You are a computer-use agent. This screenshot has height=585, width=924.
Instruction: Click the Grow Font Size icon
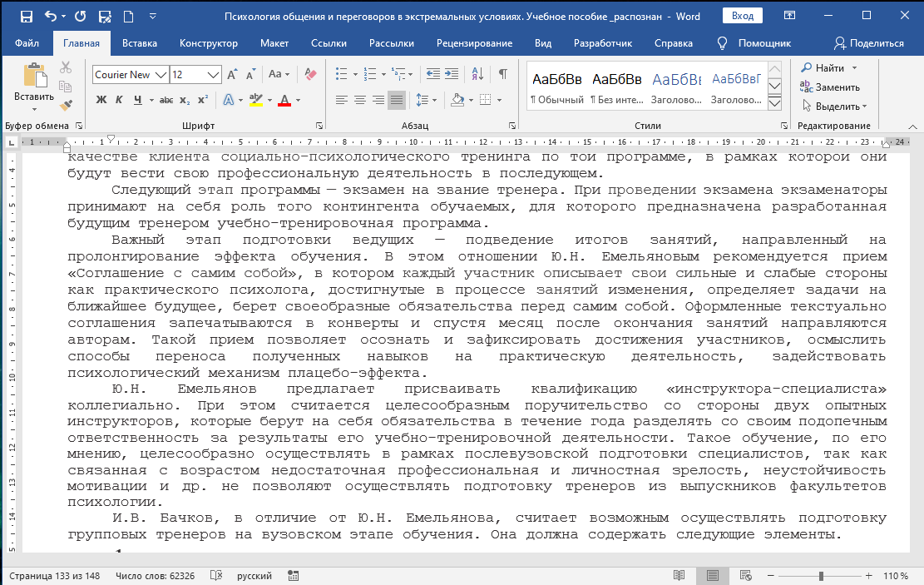(232, 75)
